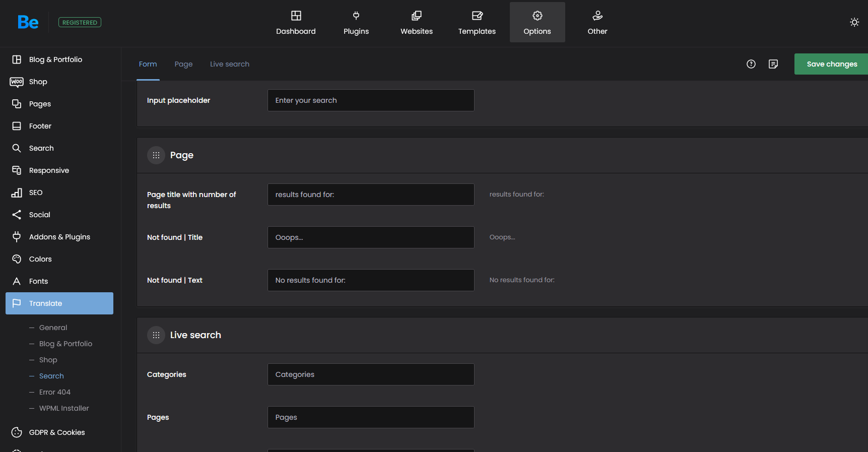This screenshot has height=452, width=868.
Task: Click the Templates icon in header
Action: pos(477,16)
